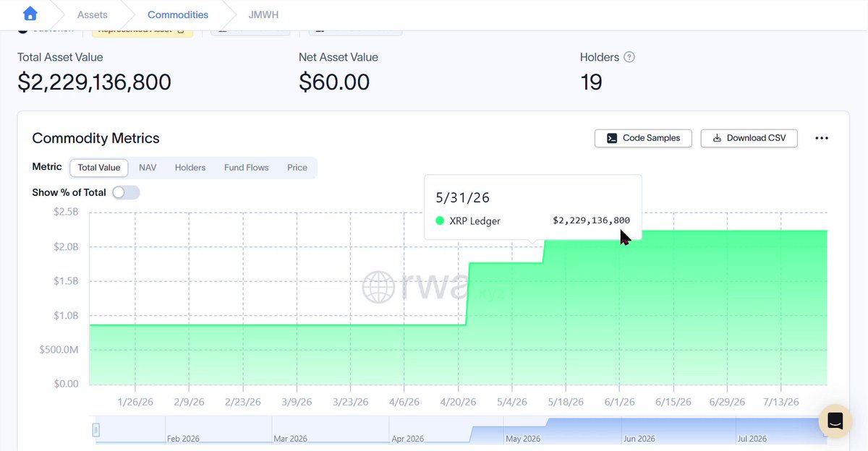Switch to the Price metric tab
The image size is (868, 451).
[x=297, y=168]
